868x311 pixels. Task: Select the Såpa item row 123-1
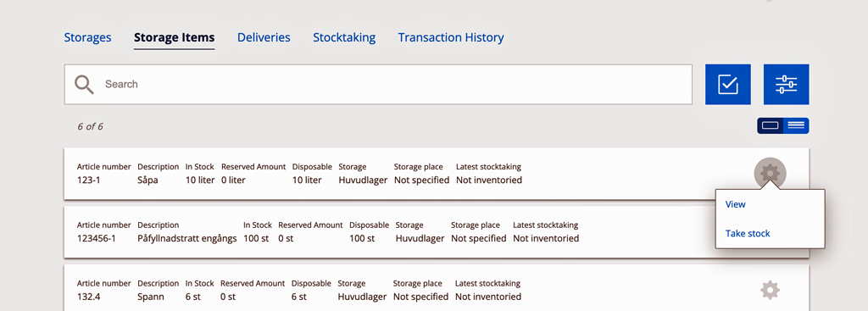click(x=437, y=174)
